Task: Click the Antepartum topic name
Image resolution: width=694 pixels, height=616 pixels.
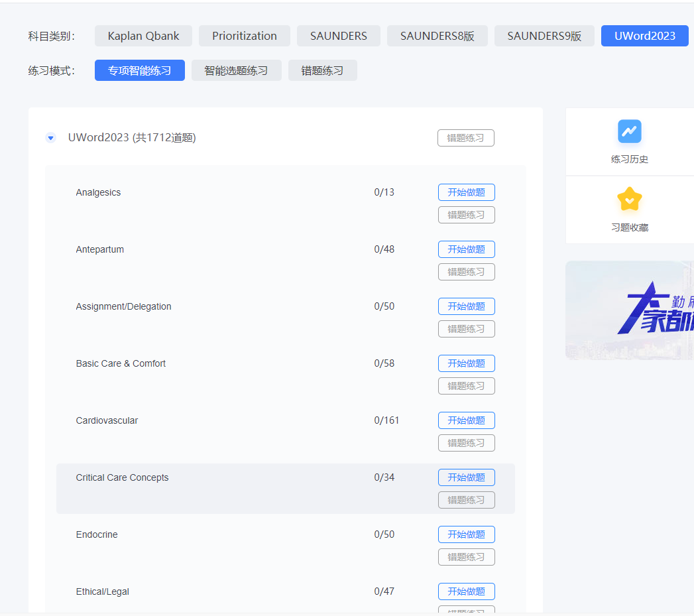Action: 100,249
